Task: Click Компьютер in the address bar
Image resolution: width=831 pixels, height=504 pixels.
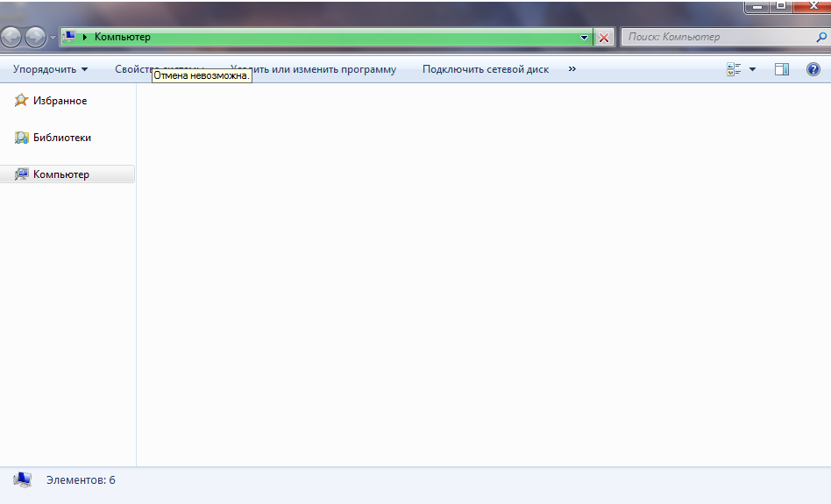Action: pyautogui.click(x=123, y=37)
